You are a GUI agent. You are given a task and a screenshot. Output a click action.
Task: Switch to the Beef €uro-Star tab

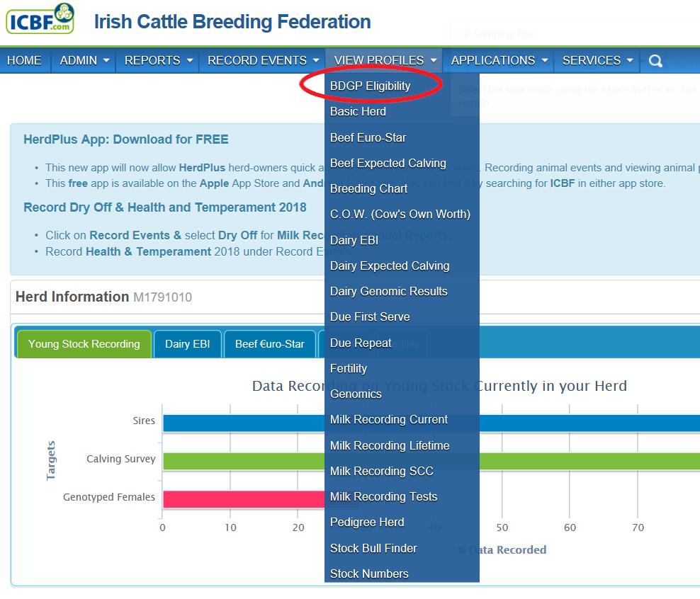[x=270, y=344]
